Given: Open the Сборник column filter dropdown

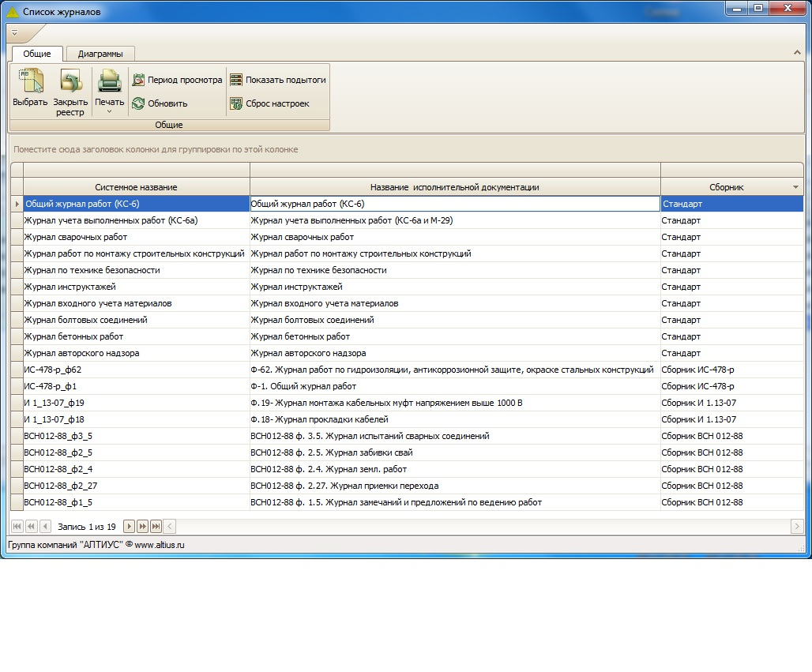Looking at the screenshot, I should click(795, 187).
